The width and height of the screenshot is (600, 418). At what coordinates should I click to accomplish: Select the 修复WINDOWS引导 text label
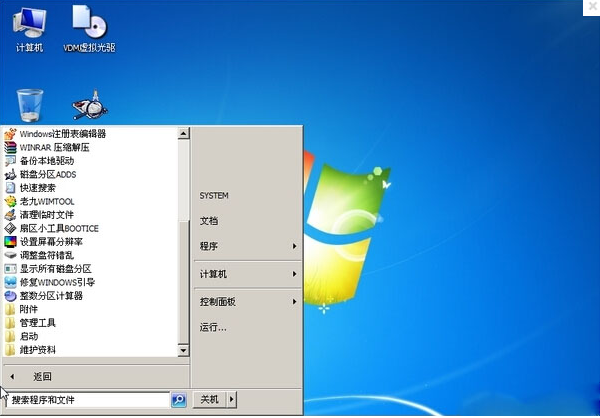tap(57, 282)
